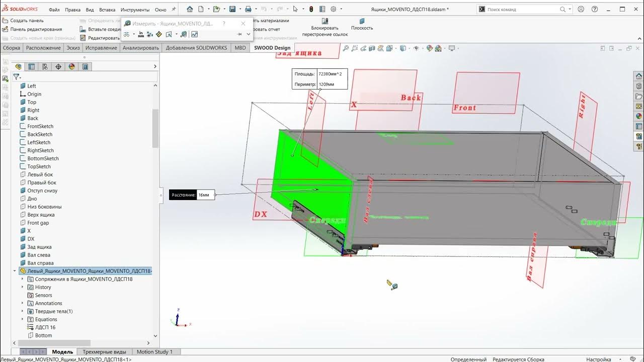The image size is (644, 362).
Task: Open the Трехмерные виды bottom tab
Action: [x=104, y=352]
